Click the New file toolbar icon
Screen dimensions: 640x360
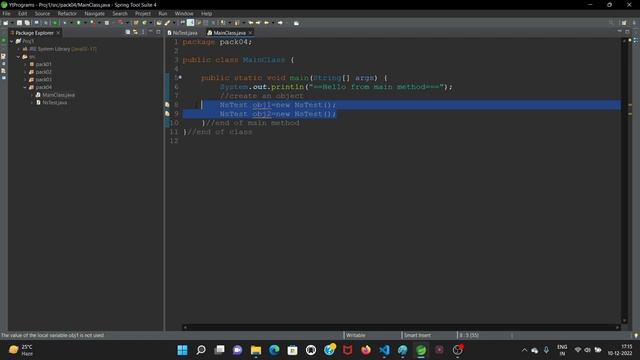point(5,23)
